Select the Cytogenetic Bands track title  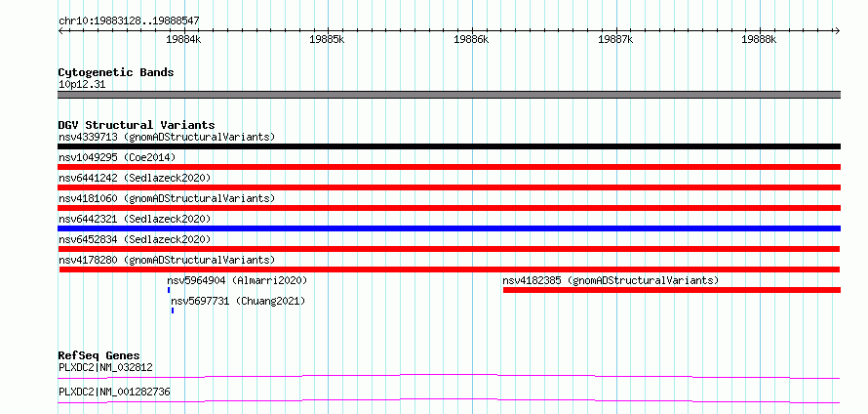(116, 72)
